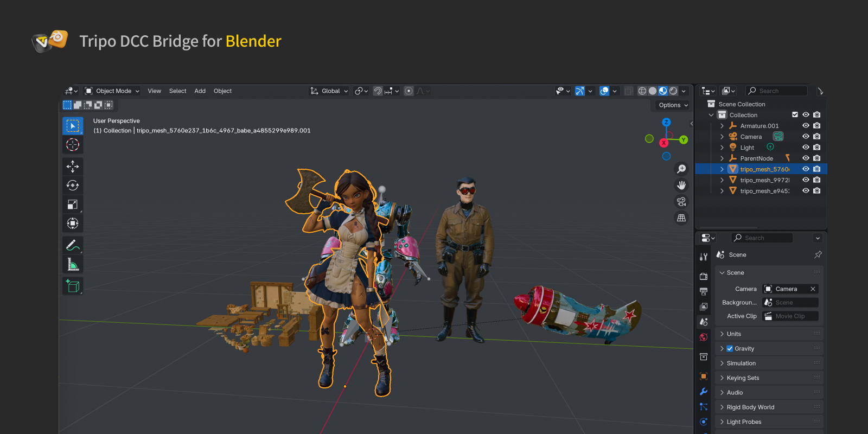Activate the Annotate pencil tool
This screenshot has height=434, width=868.
coord(73,245)
